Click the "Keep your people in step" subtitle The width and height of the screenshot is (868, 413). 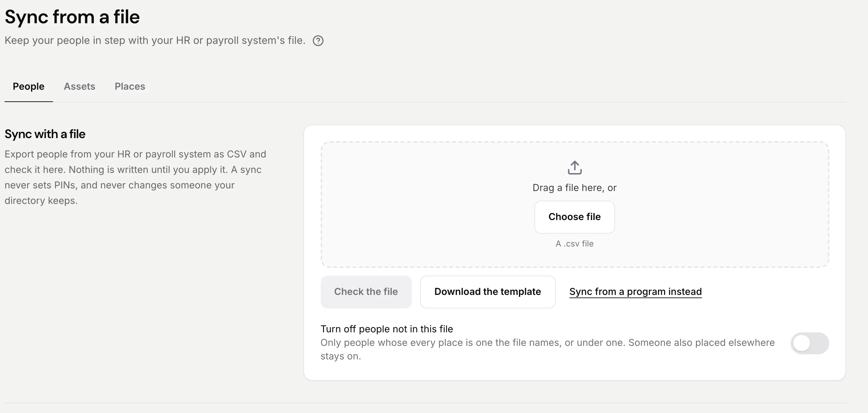click(155, 40)
